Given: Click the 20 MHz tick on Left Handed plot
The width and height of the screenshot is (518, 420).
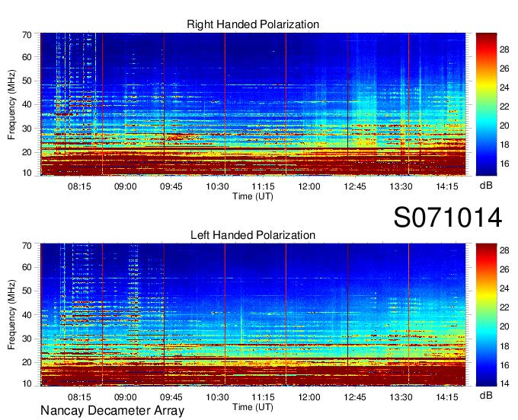Looking at the screenshot, I should pos(27,363).
